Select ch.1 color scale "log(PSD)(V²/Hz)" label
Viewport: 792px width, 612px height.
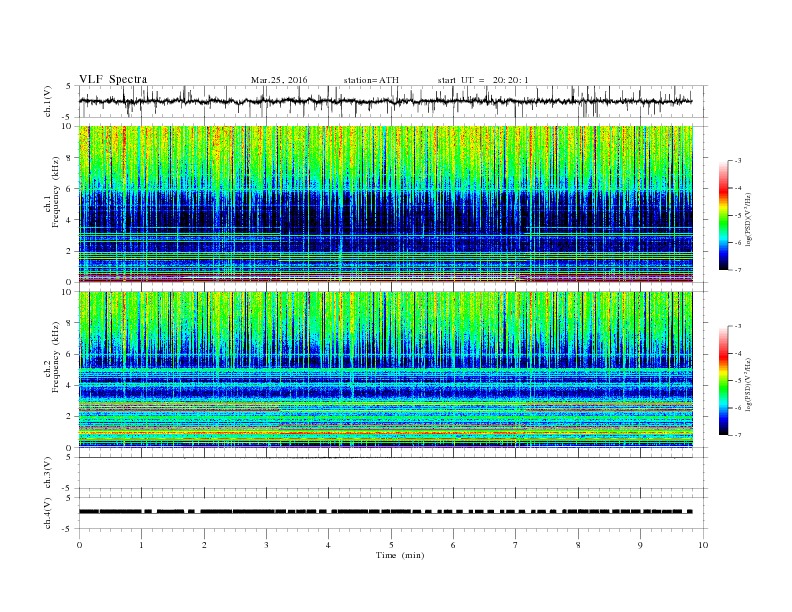749,219
